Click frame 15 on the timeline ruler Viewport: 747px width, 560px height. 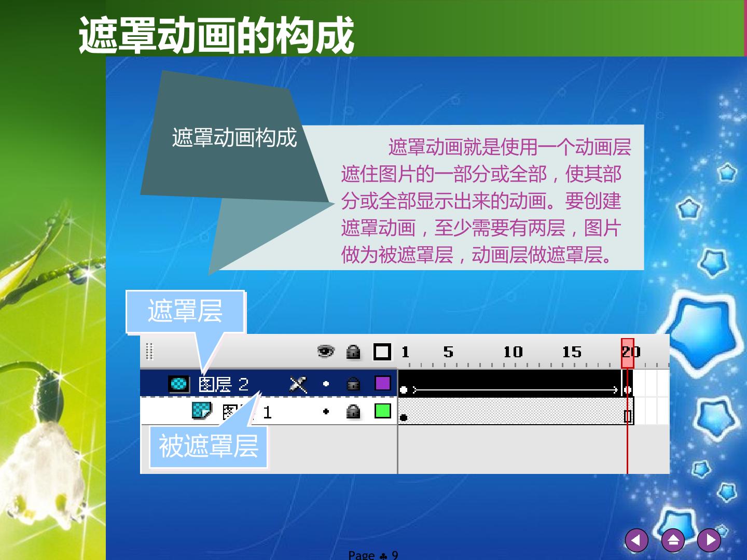[572, 353]
